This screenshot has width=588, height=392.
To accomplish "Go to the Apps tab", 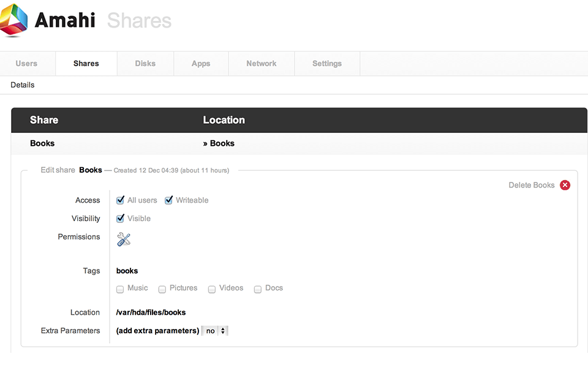I will pyautogui.click(x=201, y=64).
